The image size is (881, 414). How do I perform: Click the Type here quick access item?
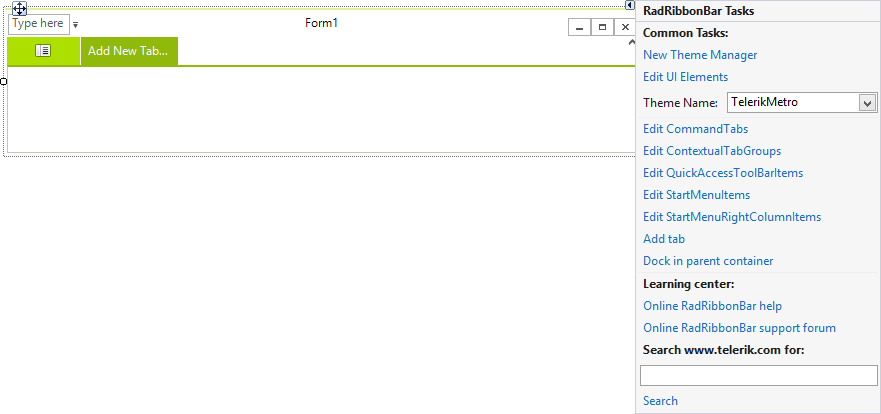[39, 24]
